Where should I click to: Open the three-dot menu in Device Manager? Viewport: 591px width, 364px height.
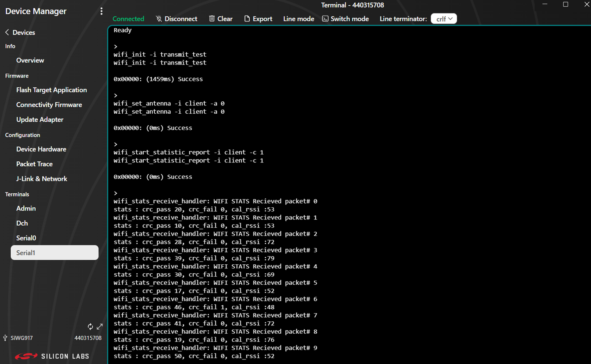point(101,11)
